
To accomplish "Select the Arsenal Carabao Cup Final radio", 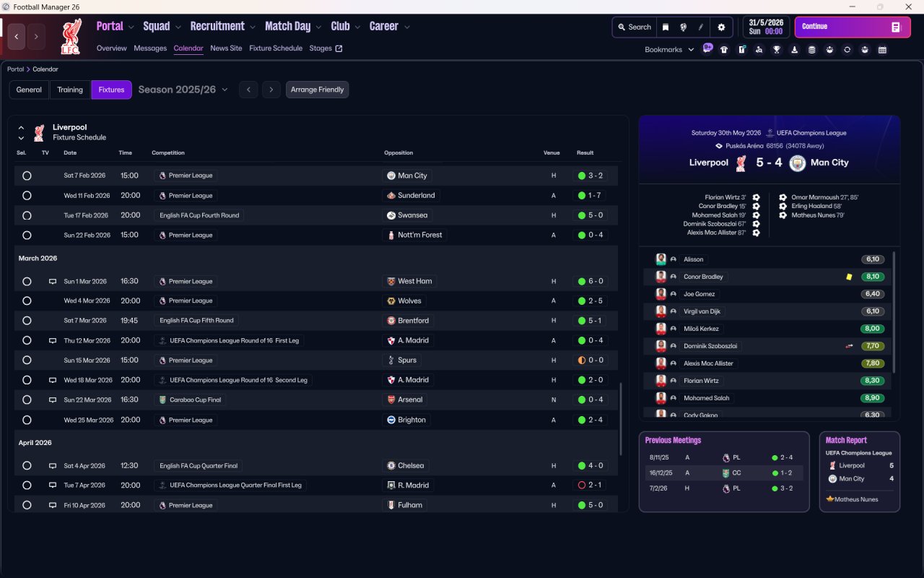I will click(x=27, y=400).
